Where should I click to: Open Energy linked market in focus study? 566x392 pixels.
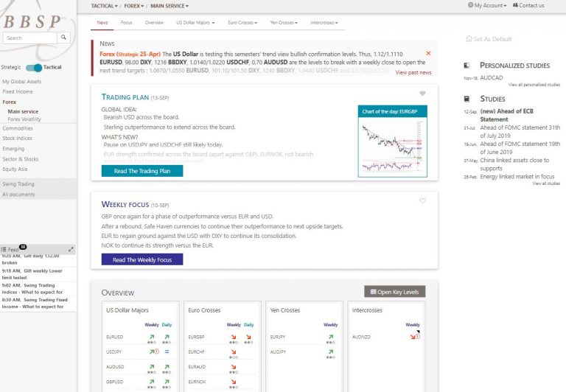pos(517,177)
